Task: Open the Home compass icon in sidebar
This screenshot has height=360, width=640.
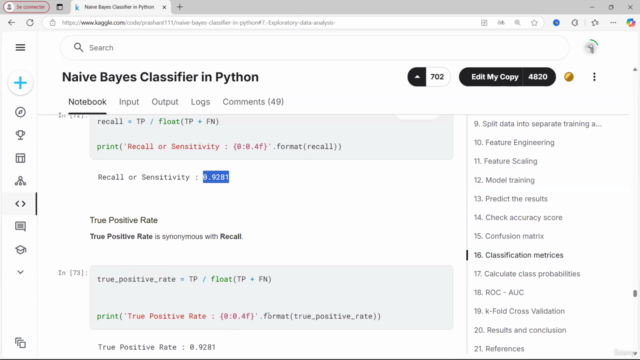Action: (20, 112)
